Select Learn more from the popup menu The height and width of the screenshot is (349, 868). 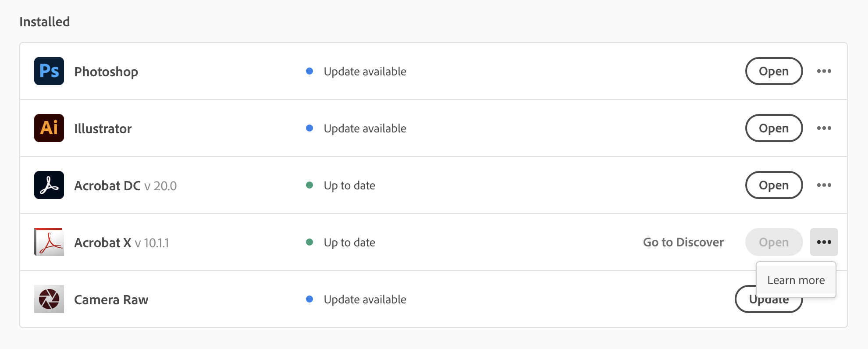pyautogui.click(x=796, y=280)
